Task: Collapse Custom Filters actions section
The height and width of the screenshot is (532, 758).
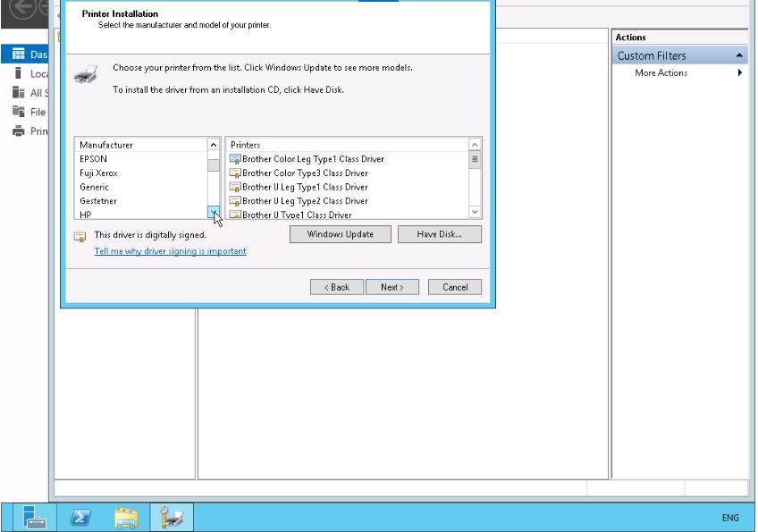Action: (x=739, y=55)
